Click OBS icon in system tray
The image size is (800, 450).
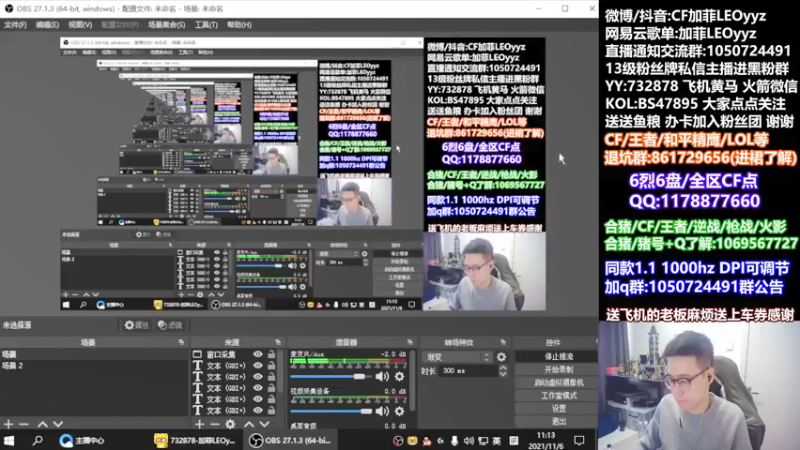click(398, 441)
